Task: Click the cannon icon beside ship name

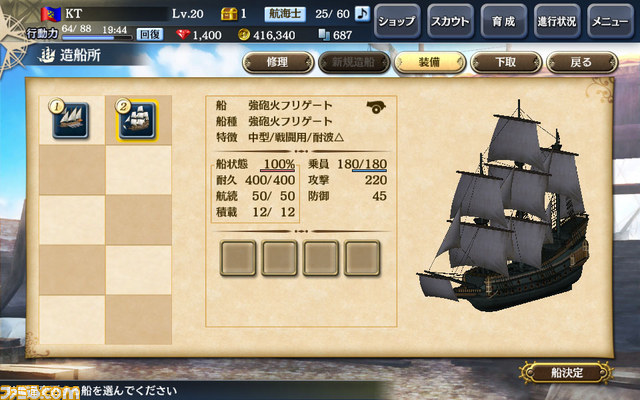Action: tap(376, 107)
